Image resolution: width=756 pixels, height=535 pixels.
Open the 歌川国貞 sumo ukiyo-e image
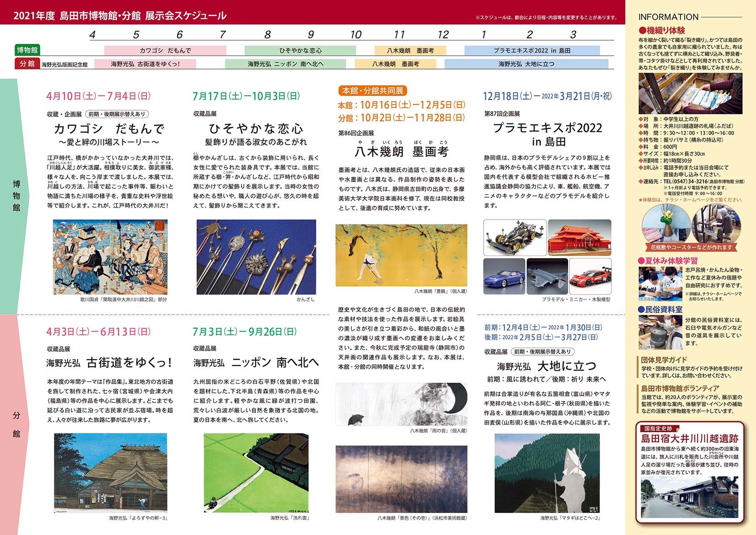click(x=110, y=257)
